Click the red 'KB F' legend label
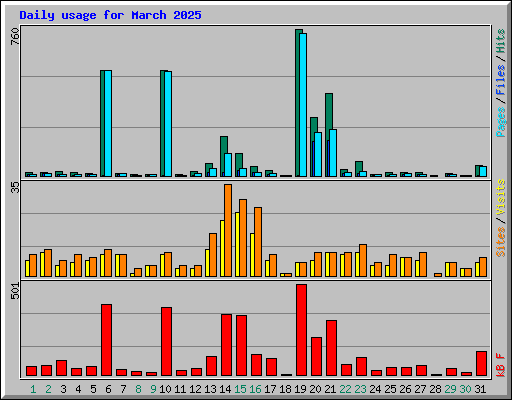512x400 pixels. pos(500,365)
